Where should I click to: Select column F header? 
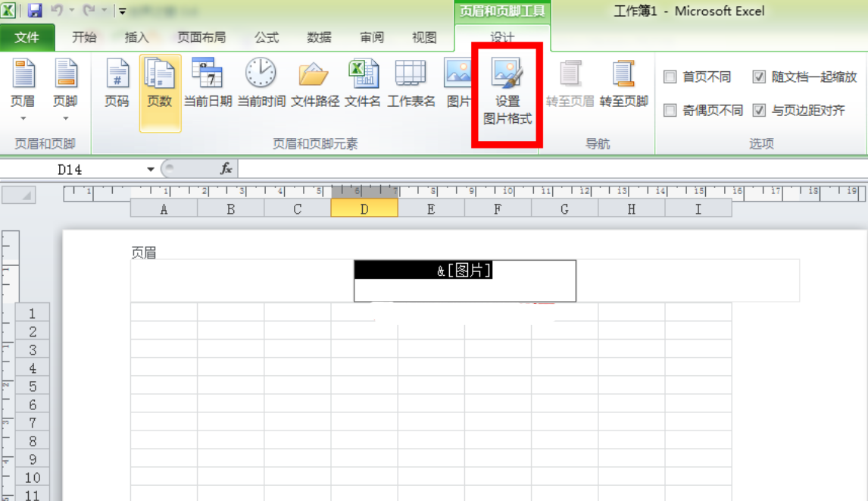[498, 209]
